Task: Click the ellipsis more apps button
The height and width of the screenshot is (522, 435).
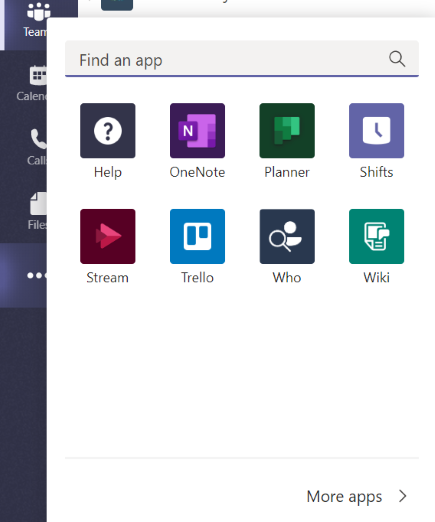Action: [x=37, y=275]
